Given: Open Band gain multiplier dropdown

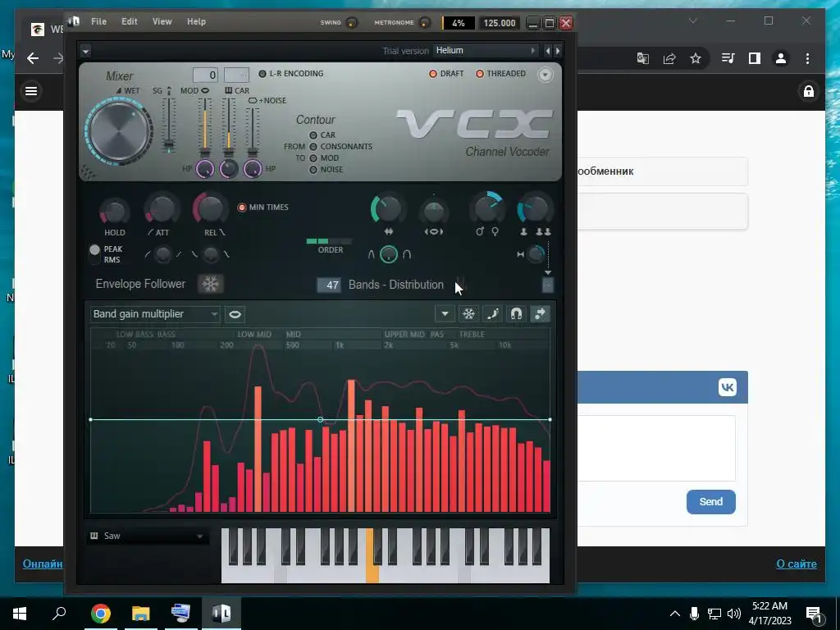Looking at the screenshot, I should [x=155, y=314].
